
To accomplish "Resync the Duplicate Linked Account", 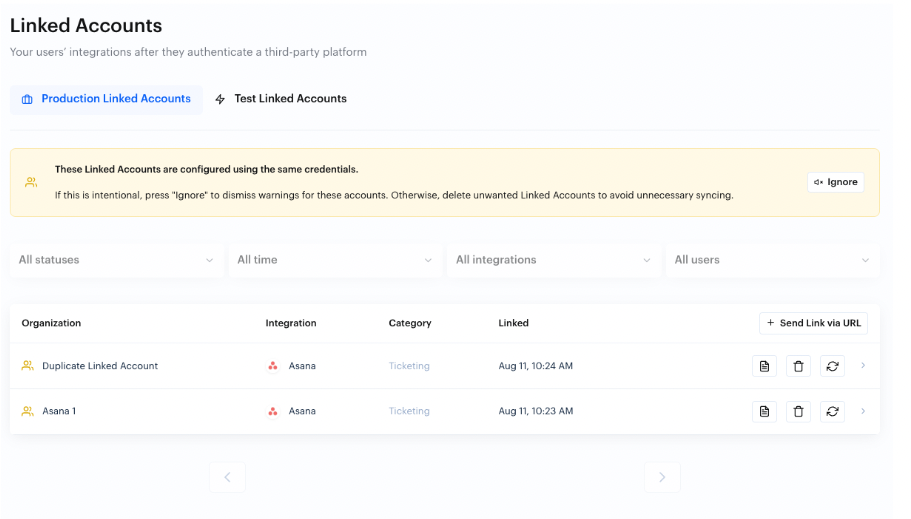I will click(832, 366).
